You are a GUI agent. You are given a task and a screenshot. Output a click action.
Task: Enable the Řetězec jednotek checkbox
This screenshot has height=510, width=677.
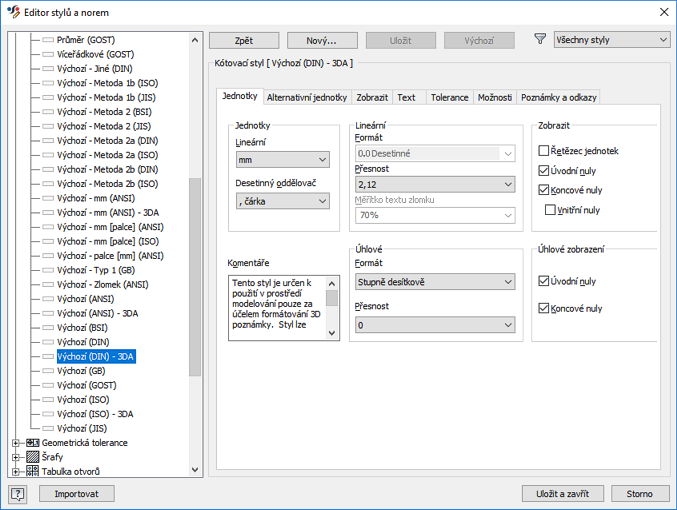544,151
